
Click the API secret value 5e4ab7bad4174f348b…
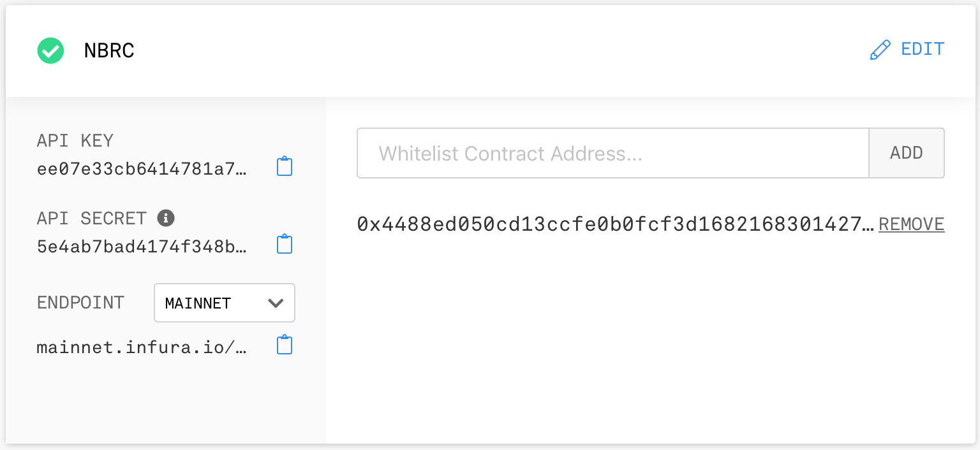142,246
